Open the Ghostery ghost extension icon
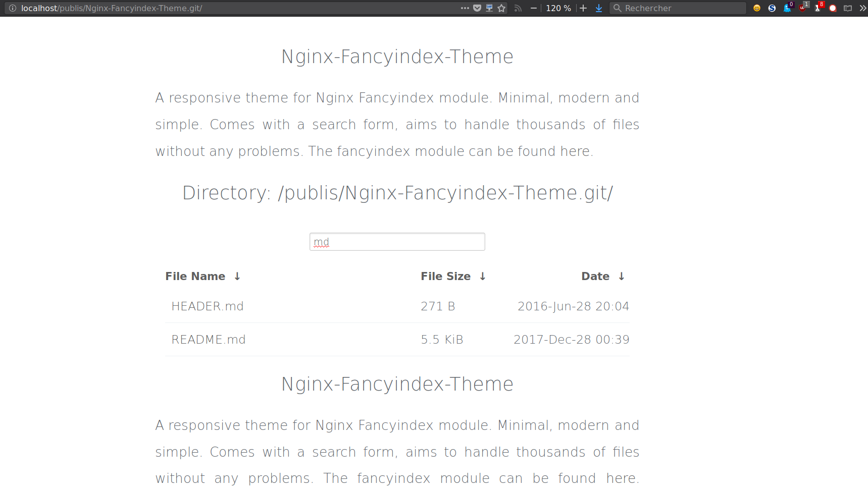The height and width of the screenshot is (492, 868). pyautogui.click(x=788, y=7)
